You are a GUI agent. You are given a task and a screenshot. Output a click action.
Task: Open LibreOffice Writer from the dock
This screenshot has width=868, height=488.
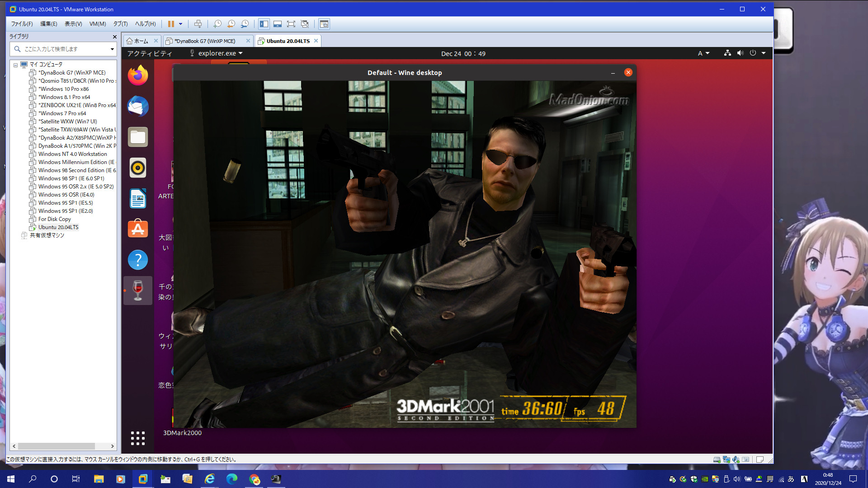pos(138,198)
